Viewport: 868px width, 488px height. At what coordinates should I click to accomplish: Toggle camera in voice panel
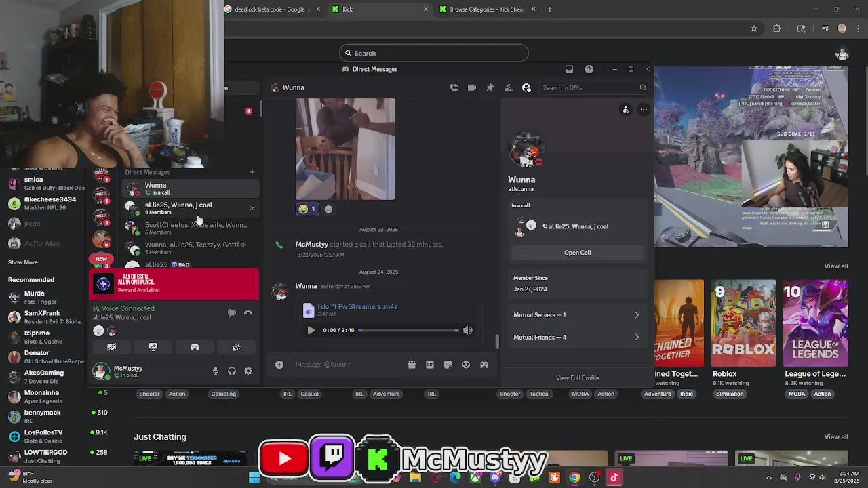(x=112, y=347)
